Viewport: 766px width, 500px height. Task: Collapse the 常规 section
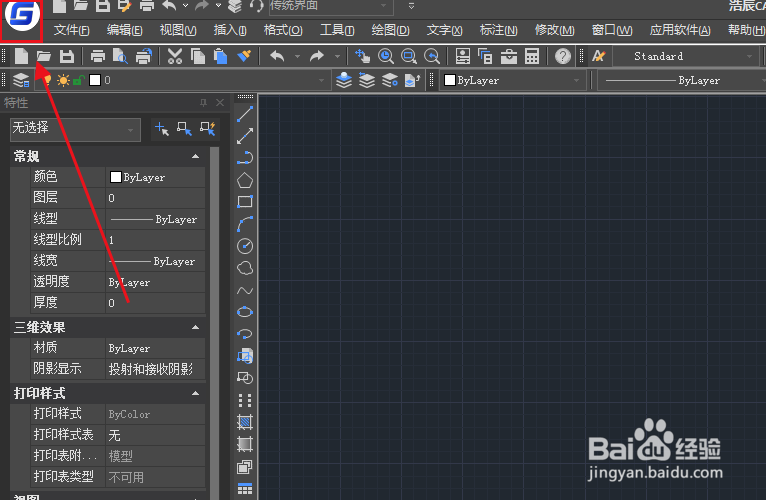pyautogui.click(x=195, y=156)
